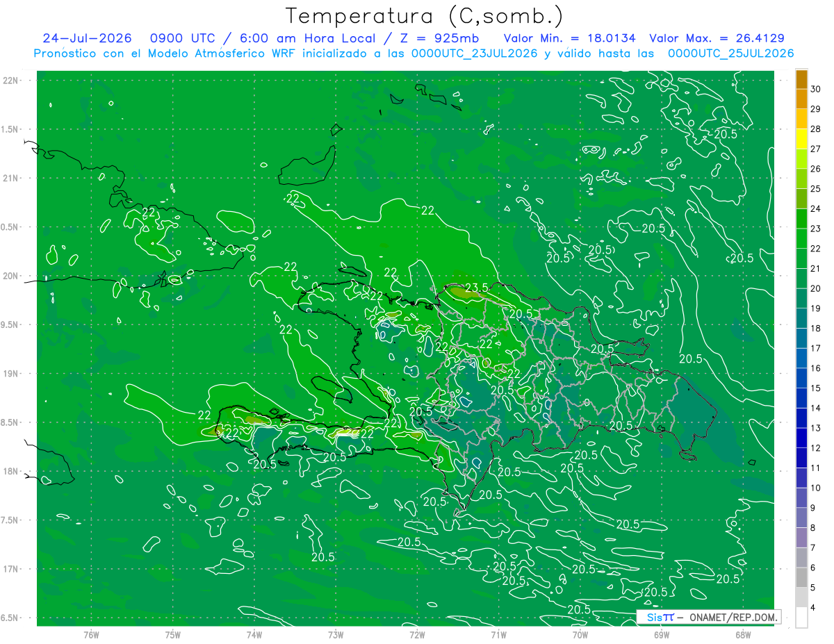Pick the dark blue swatch between legend 12 and 13
Screen dimensions: 834x644
click(x=801, y=438)
